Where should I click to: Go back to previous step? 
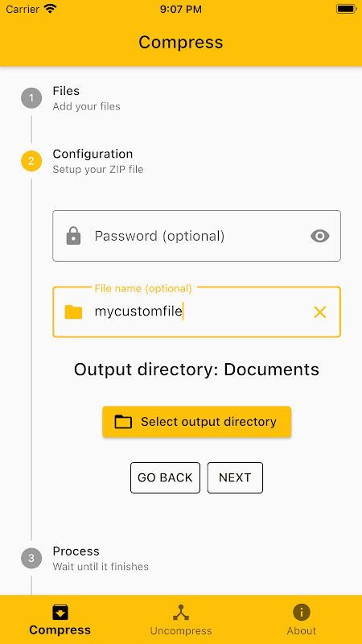tap(165, 477)
